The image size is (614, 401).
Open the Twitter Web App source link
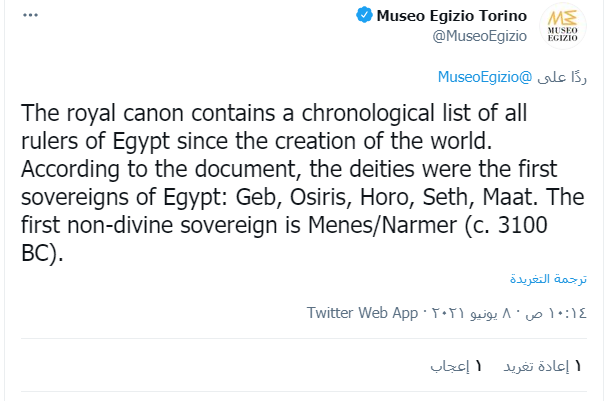point(362,312)
